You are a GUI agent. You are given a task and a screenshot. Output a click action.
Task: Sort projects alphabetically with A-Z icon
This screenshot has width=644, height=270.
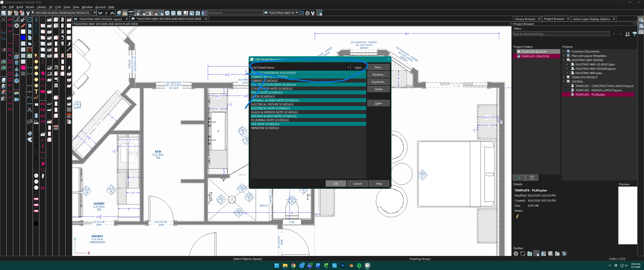coord(628,34)
